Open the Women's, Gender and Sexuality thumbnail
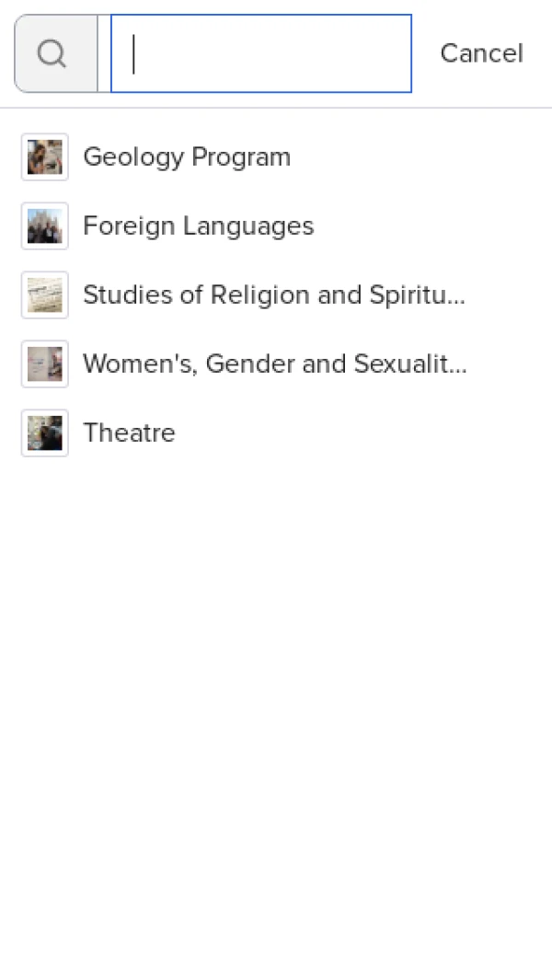552x980 pixels. [44, 363]
